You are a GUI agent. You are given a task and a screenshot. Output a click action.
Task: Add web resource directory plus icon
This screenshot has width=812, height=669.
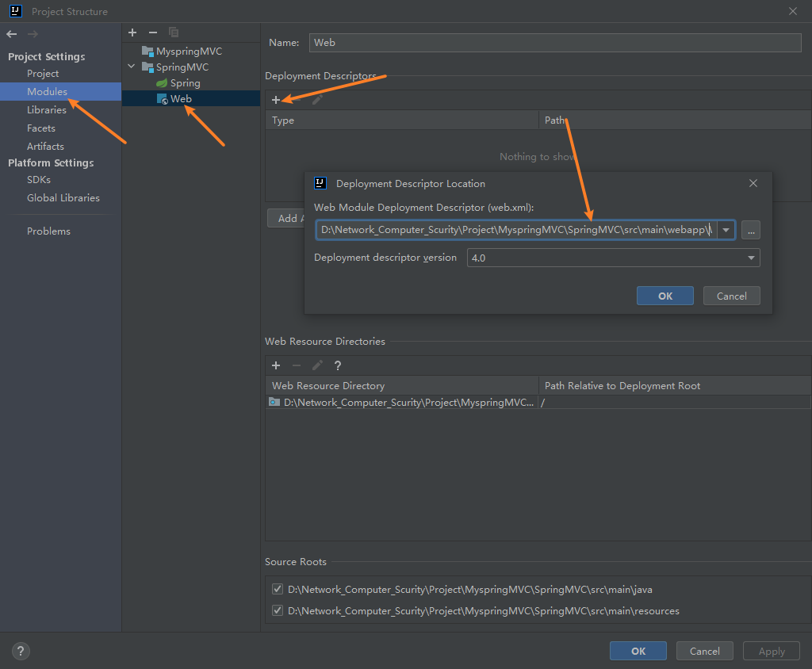276,365
